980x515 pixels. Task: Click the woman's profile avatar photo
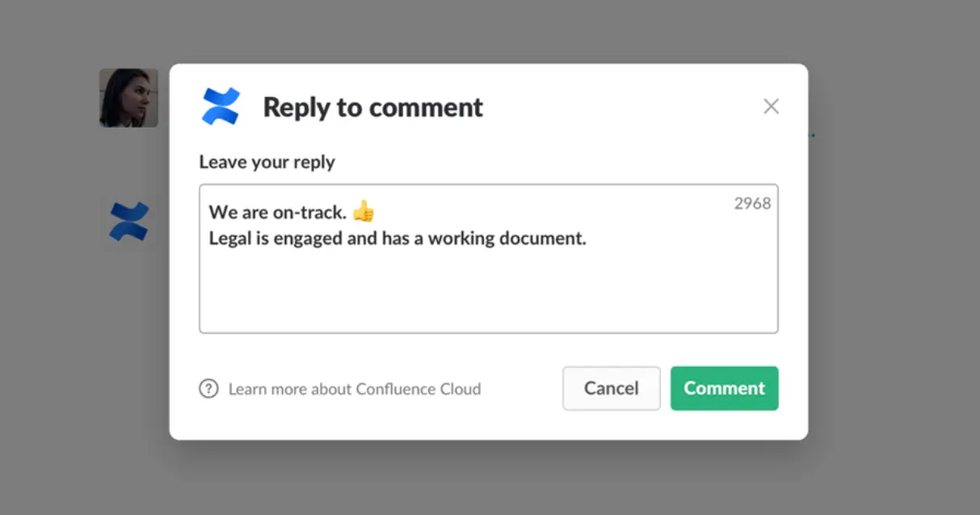(x=128, y=98)
